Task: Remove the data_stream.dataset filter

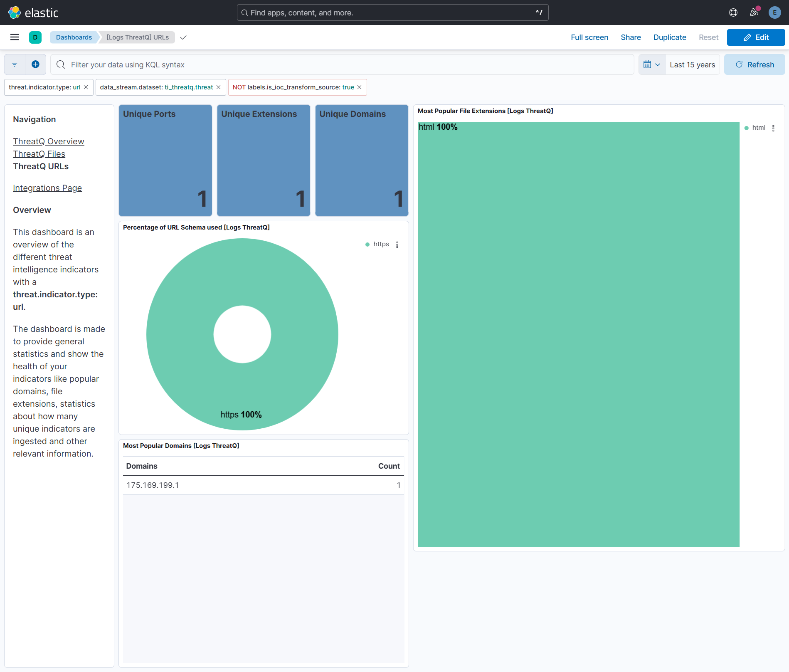Action: pyautogui.click(x=219, y=87)
